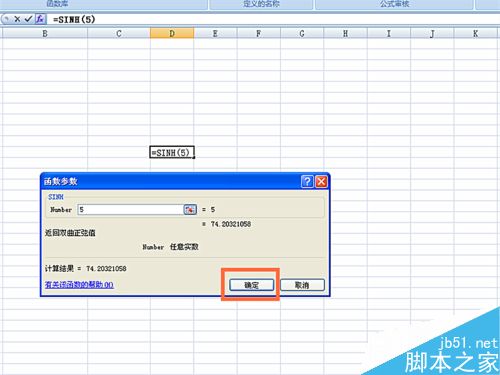Screen dimensions: 500x375
Task: Open the insert function fx icon
Action: [x=40, y=19]
